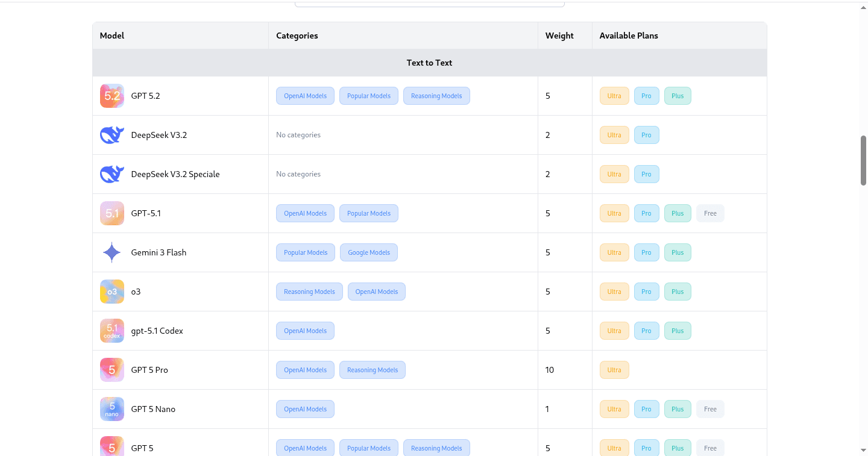The height and width of the screenshot is (456, 868).
Task: Click the o3 model icon
Action: [x=112, y=292]
